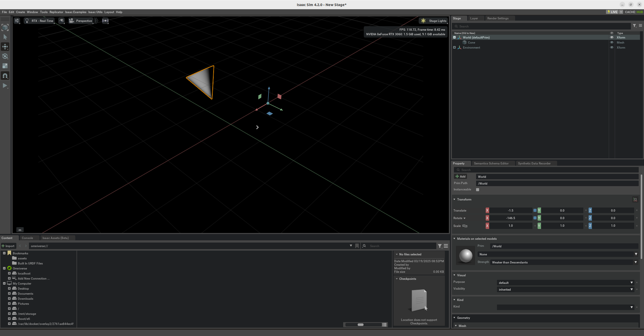Click the sun icon in Stage Lights

pos(423,21)
